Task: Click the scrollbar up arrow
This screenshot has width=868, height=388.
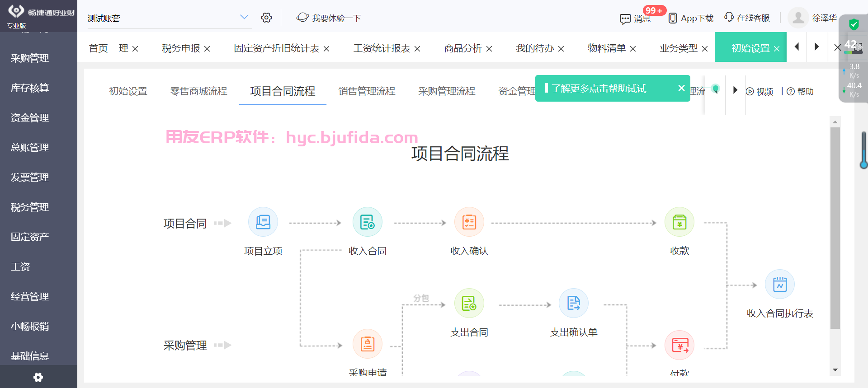Action: (x=835, y=122)
